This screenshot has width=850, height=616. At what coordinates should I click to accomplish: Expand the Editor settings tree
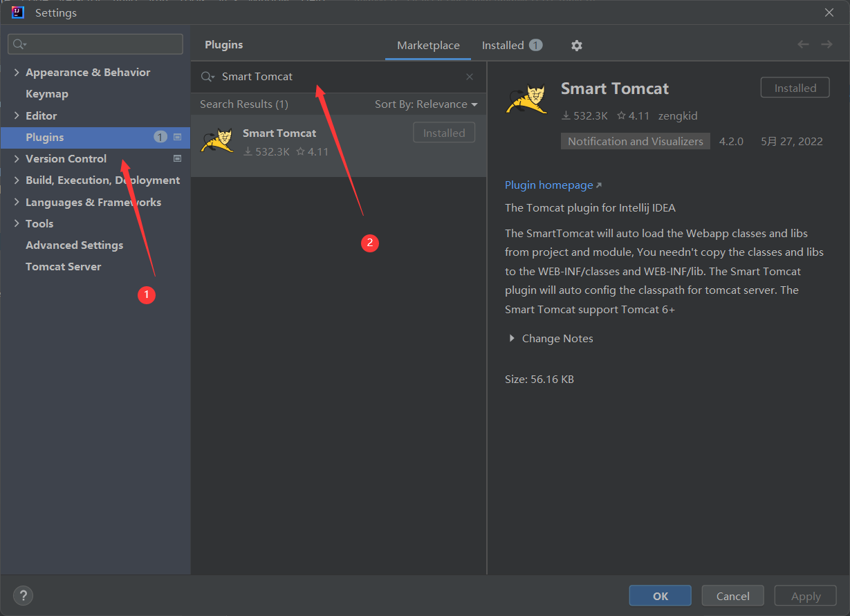coord(17,116)
